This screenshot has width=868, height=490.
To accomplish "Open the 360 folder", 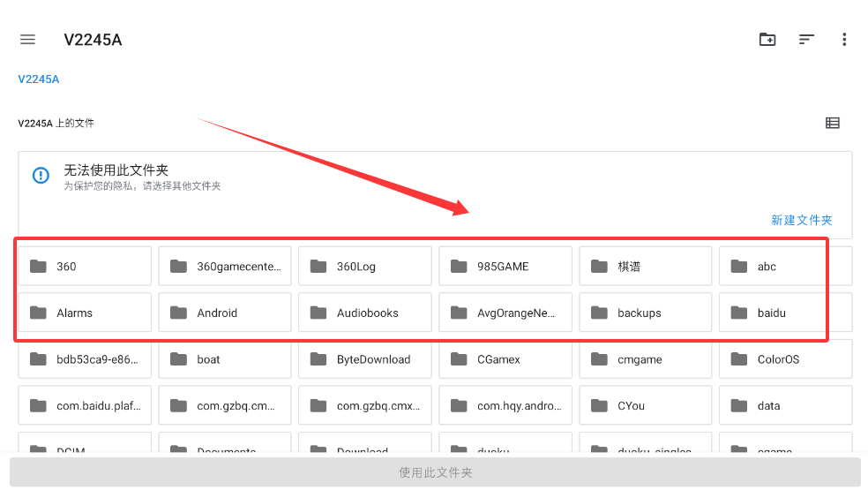I will click(x=85, y=267).
